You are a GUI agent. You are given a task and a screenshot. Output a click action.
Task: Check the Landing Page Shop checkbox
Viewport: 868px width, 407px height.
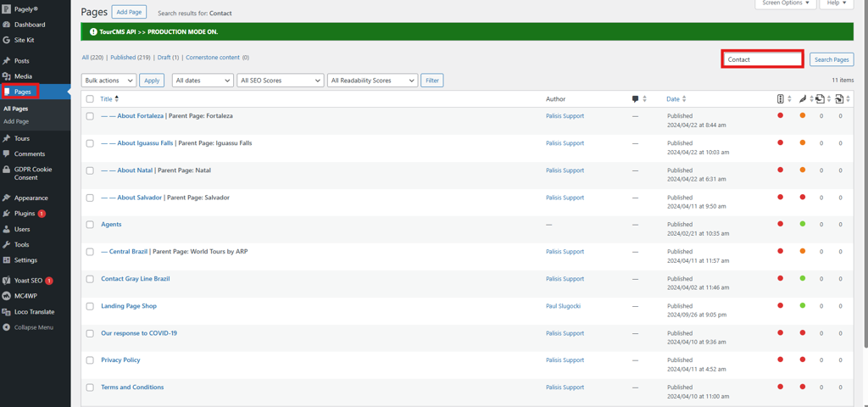click(x=90, y=306)
